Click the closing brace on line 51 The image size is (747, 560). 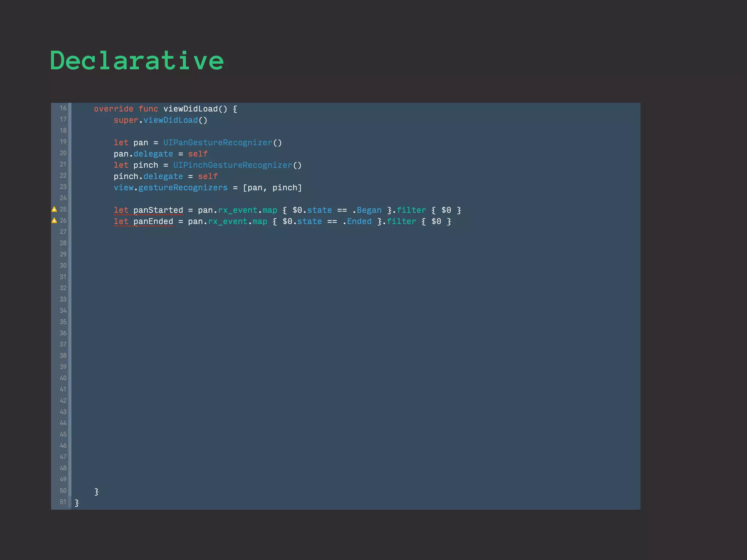77,503
